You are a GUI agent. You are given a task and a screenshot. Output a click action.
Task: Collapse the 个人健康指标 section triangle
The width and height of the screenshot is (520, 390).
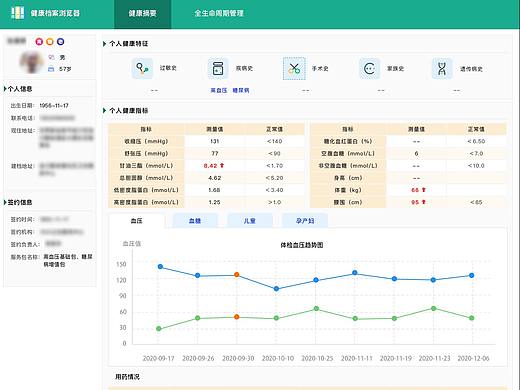pyautogui.click(x=104, y=110)
